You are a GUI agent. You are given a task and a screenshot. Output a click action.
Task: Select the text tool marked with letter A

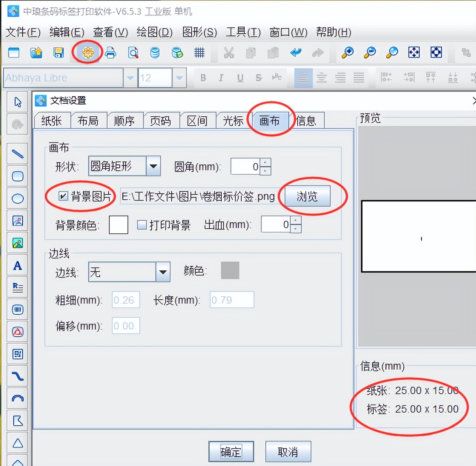pyautogui.click(x=17, y=265)
